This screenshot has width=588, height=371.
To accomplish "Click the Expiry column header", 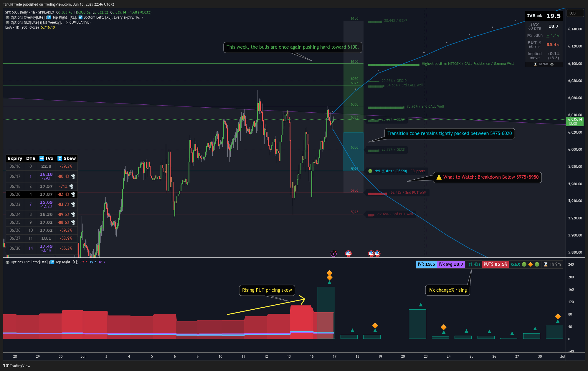I will tap(15, 158).
